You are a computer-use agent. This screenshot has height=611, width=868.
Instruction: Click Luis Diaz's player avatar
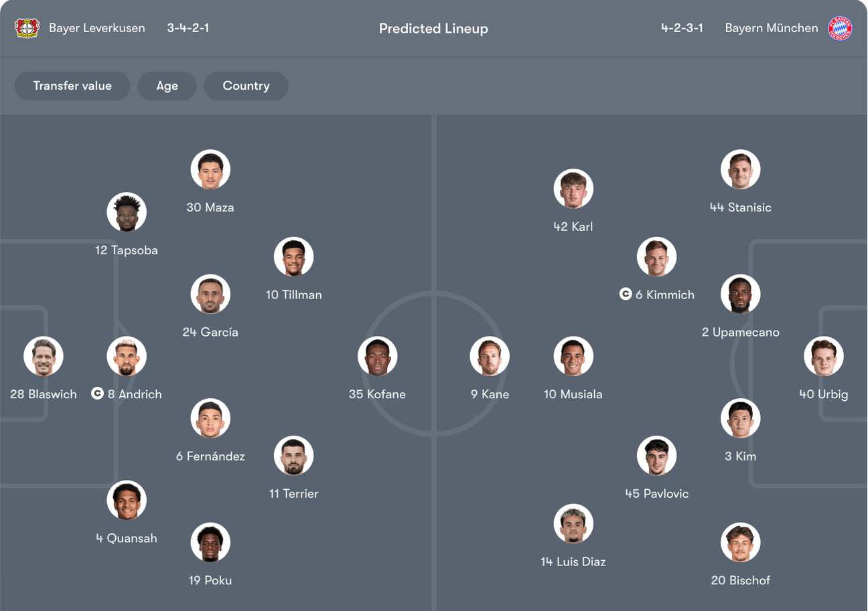[573, 523]
